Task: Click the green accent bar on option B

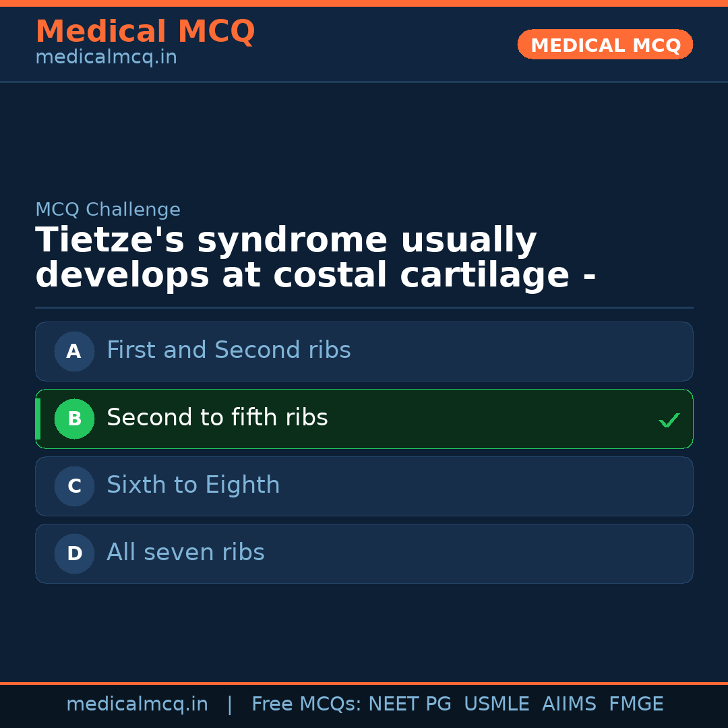Action: 38,419
